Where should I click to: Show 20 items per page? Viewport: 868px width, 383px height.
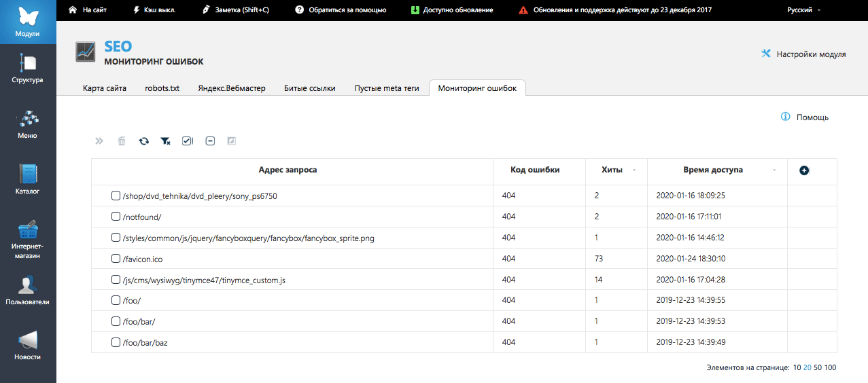click(x=808, y=367)
